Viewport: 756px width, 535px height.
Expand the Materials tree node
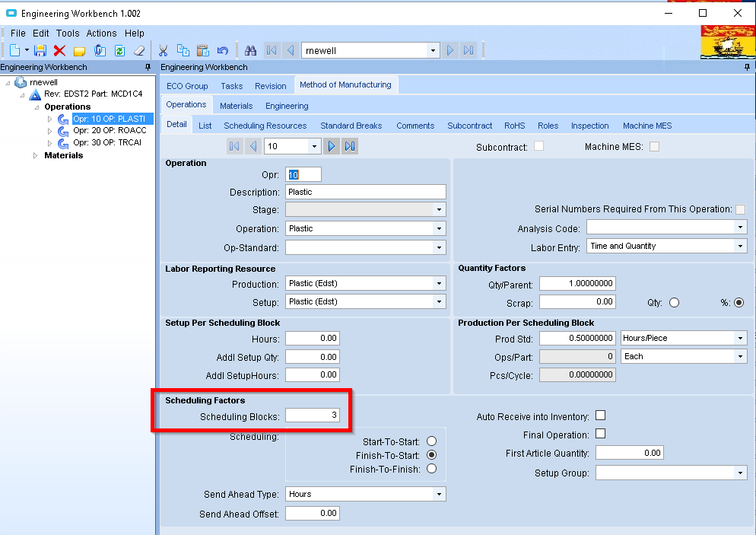[35, 155]
